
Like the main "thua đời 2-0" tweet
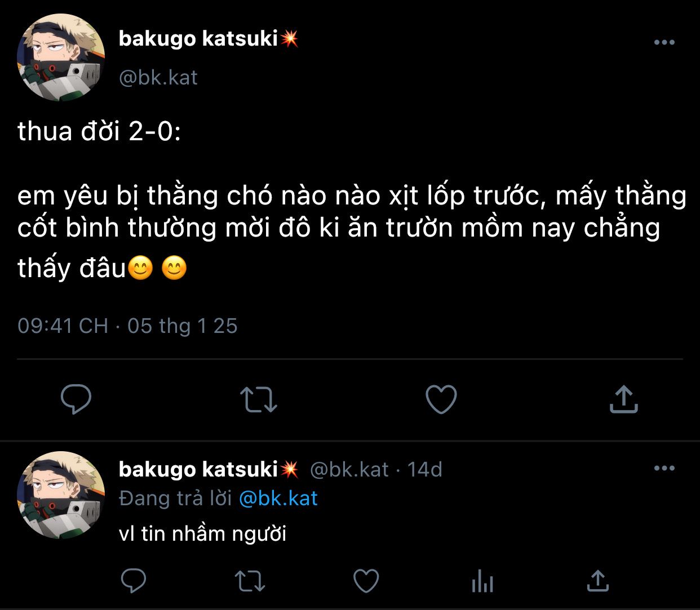(441, 399)
